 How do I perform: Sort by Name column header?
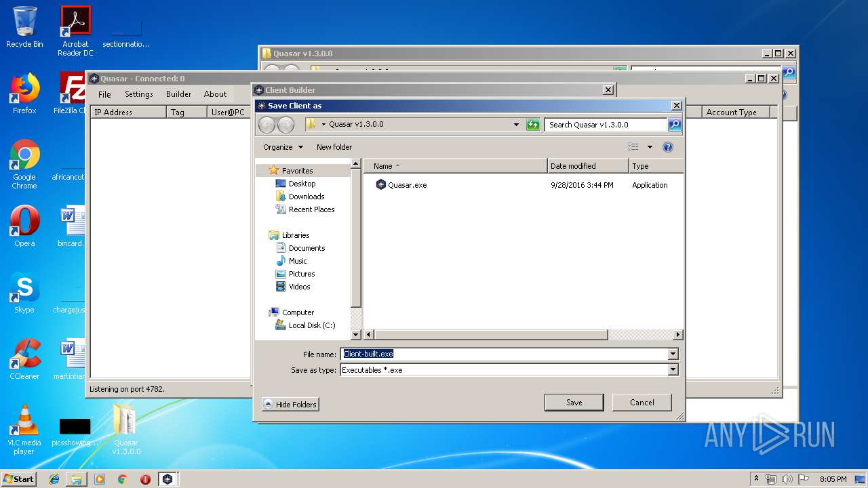pyautogui.click(x=456, y=166)
